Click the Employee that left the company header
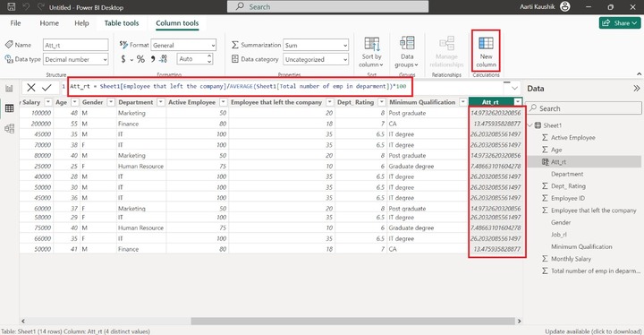Screen dimensions: 644x335 point(276,101)
